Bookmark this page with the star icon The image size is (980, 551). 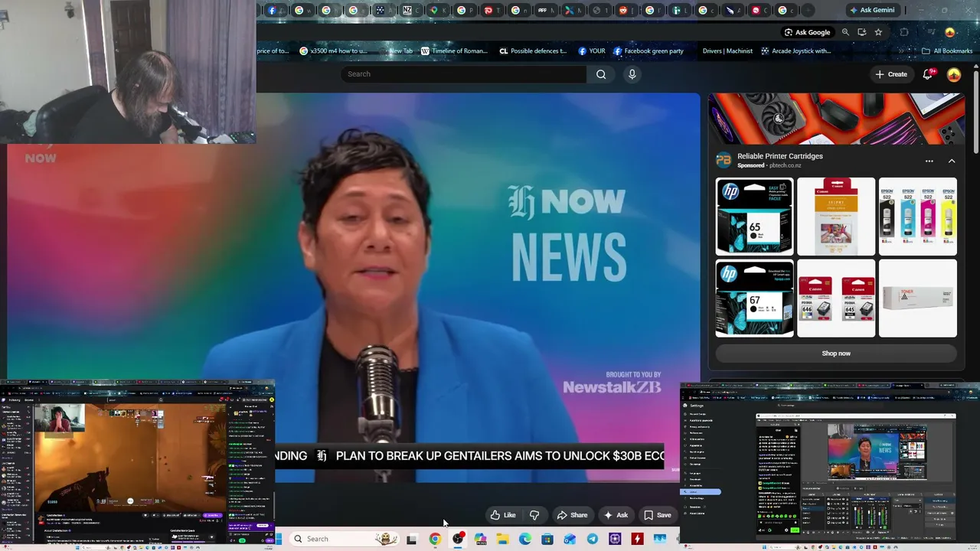(x=878, y=32)
